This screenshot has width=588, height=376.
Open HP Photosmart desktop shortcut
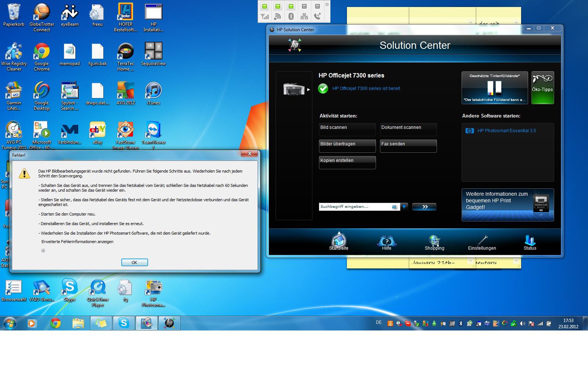[153, 293]
